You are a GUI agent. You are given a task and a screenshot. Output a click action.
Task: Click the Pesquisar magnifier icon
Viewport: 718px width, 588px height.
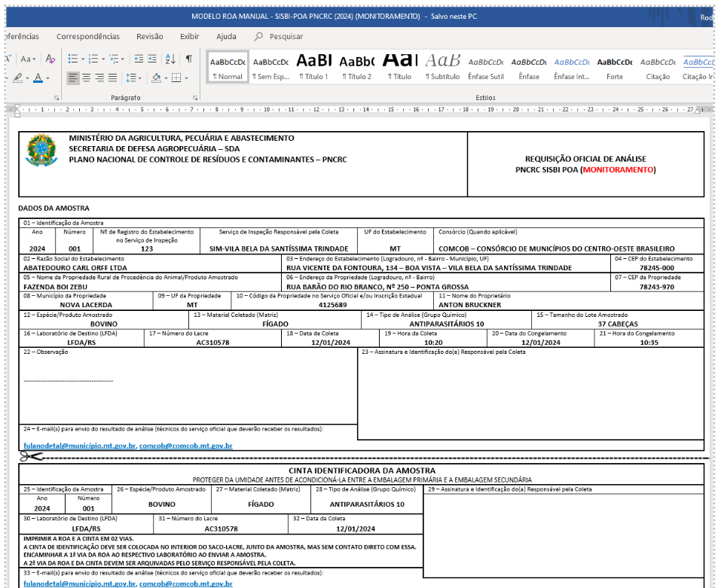pyautogui.click(x=258, y=36)
